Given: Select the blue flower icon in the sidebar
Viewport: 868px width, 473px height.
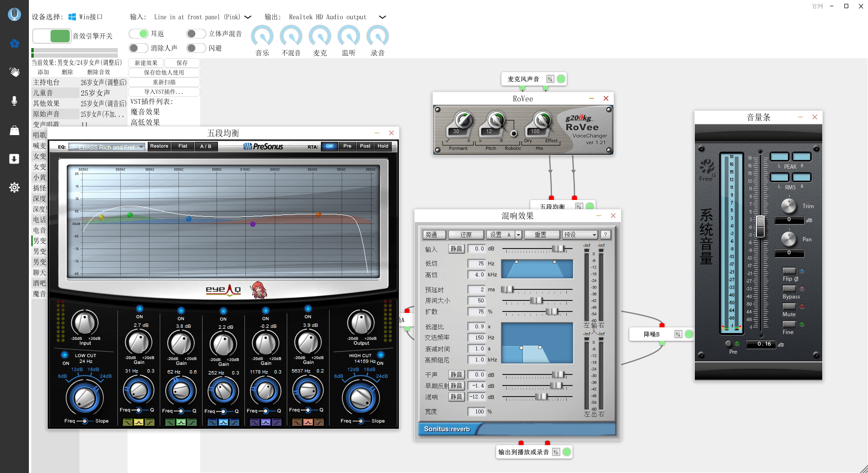Looking at the screenshot, I should (14, 44).
